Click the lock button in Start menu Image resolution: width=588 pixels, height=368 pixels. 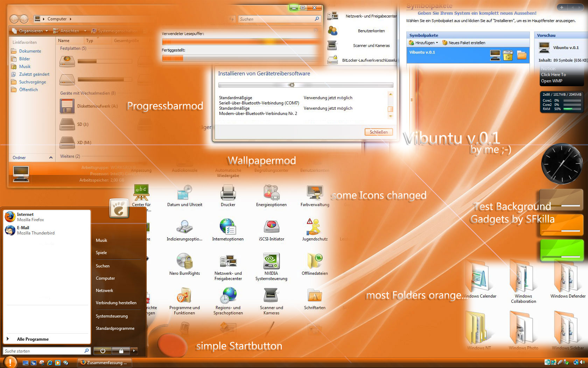121,350
